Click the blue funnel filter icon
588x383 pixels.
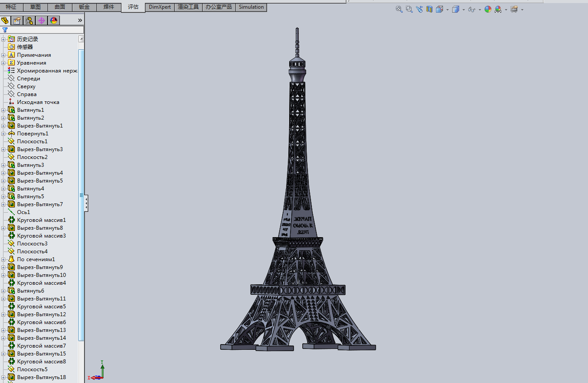pyautogui.click(x=5, y=30)
